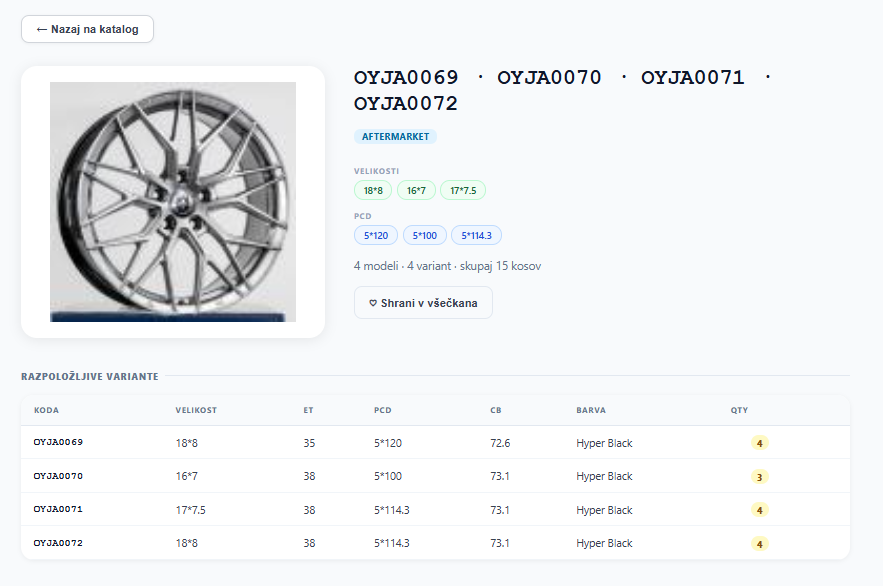This screenshot has height=586, width=883.
Task: Choose the 5*114.3 PCD chip
Action: pyautogui.click(x=477, y=235)
